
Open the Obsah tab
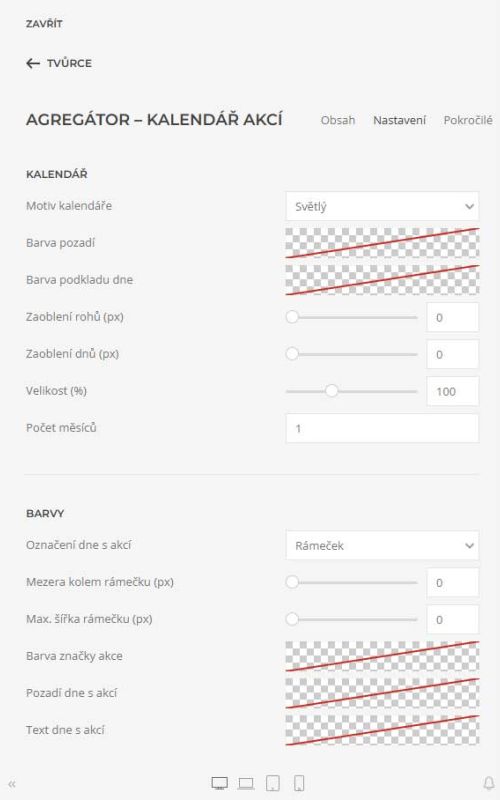(x=338, y=120)
